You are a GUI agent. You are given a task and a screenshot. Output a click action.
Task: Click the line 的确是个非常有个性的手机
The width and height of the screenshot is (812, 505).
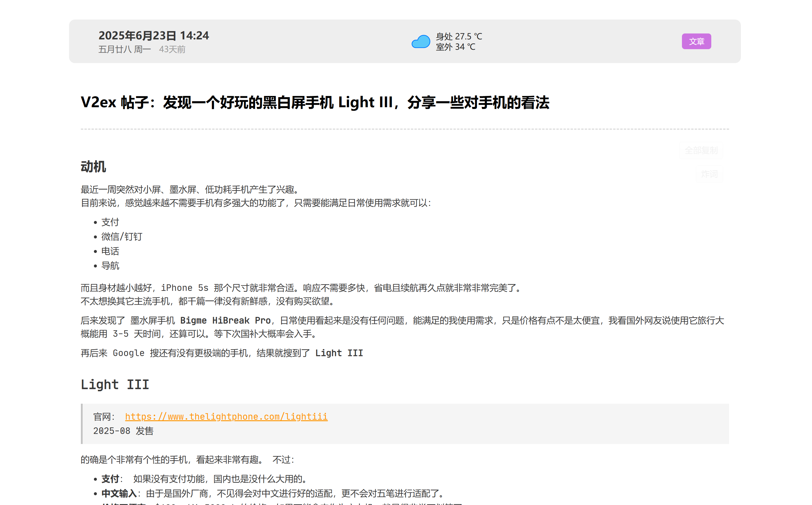[188, 460]
